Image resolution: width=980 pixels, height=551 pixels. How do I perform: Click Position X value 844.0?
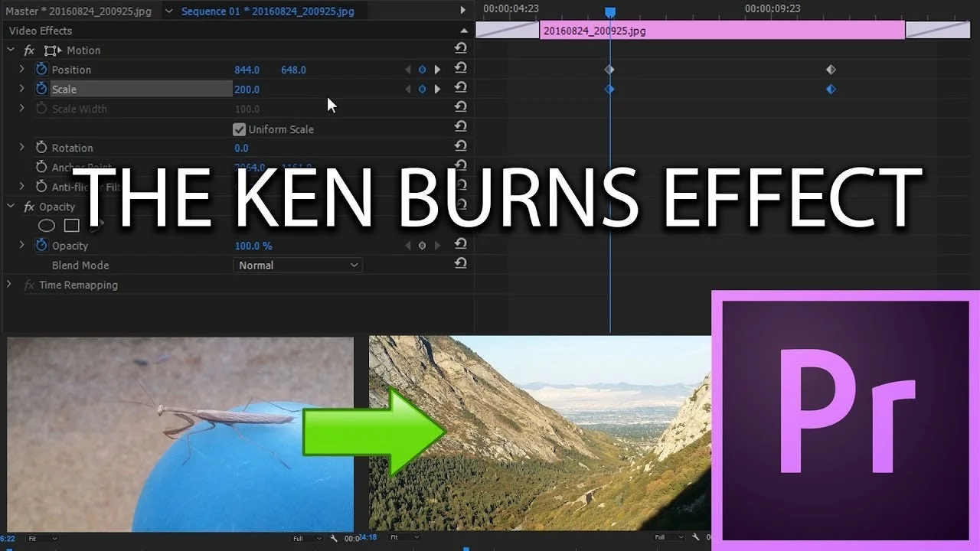[247, 70]
